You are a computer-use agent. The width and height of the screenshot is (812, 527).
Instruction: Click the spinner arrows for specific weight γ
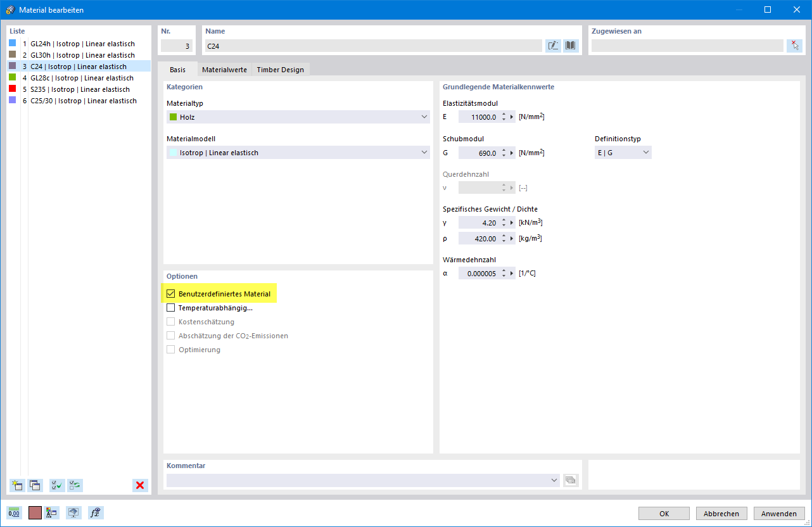click(504, 222)
